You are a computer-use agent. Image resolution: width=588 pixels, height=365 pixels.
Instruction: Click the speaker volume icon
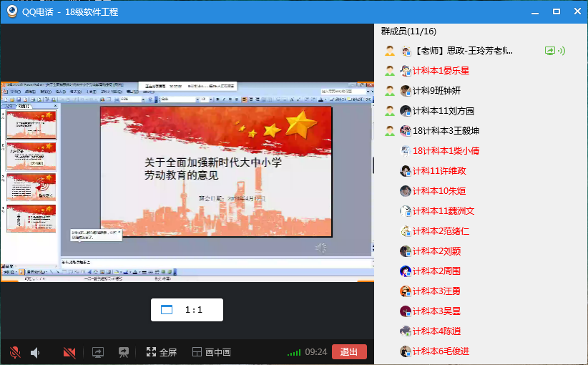point(36,352)
